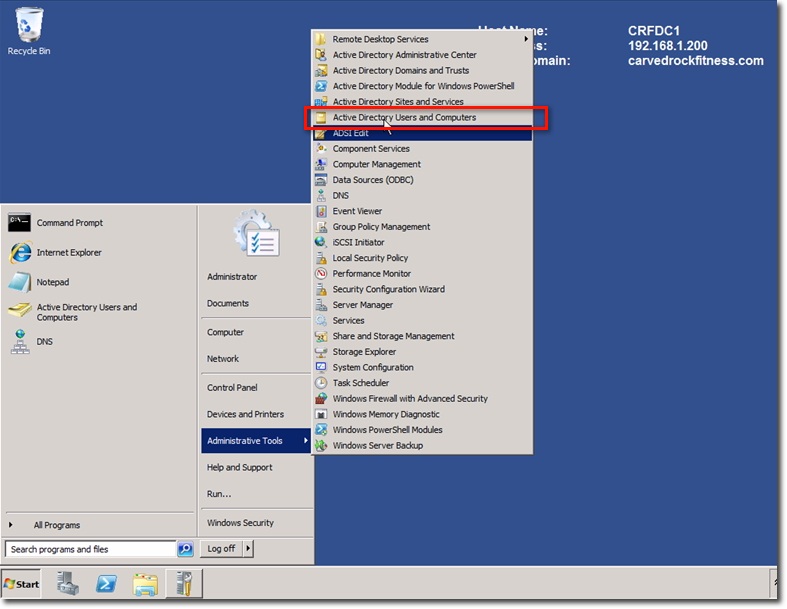The height and width of the screenshot is (609, 787).
Task: Open Share and Storage Management
Action: tap(422, 336)
